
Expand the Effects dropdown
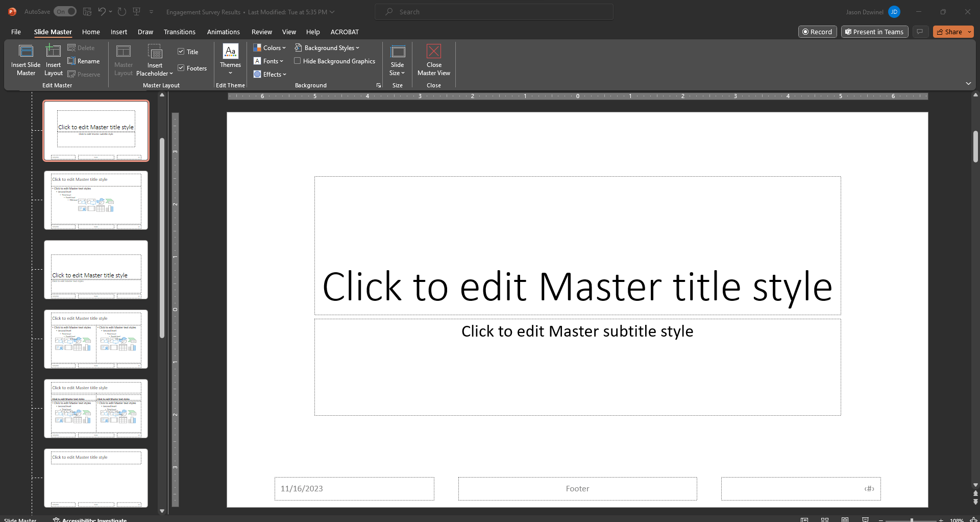coord(270,75)
